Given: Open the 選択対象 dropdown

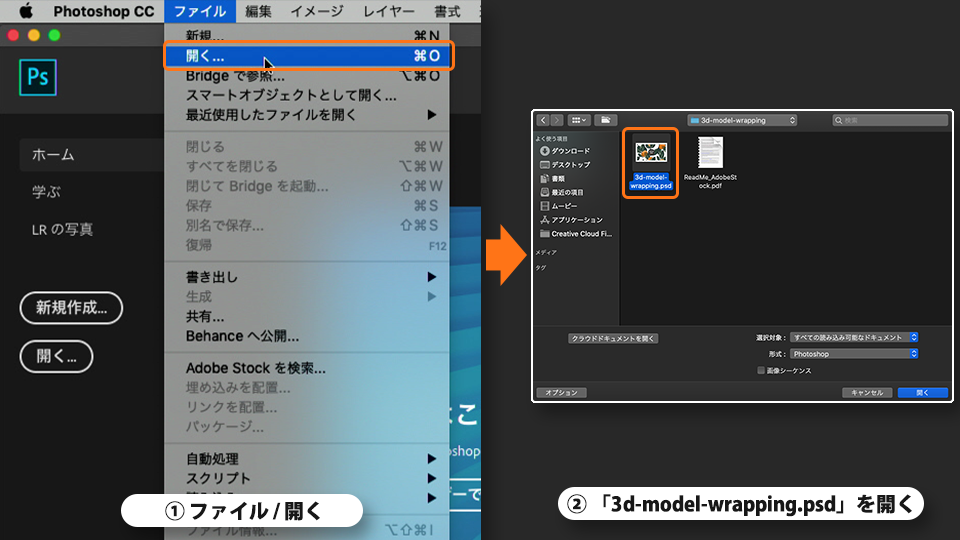Looking at the screenshot, I should click(853, 337).
